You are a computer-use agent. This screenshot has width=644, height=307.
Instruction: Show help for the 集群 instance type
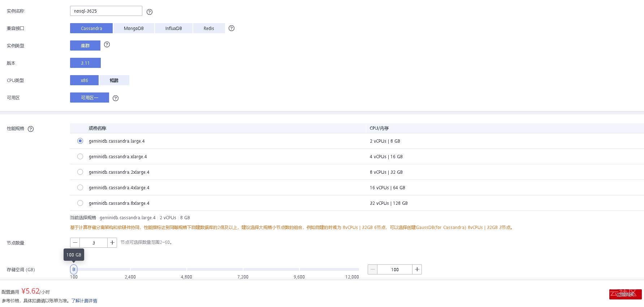coord(107,44)
